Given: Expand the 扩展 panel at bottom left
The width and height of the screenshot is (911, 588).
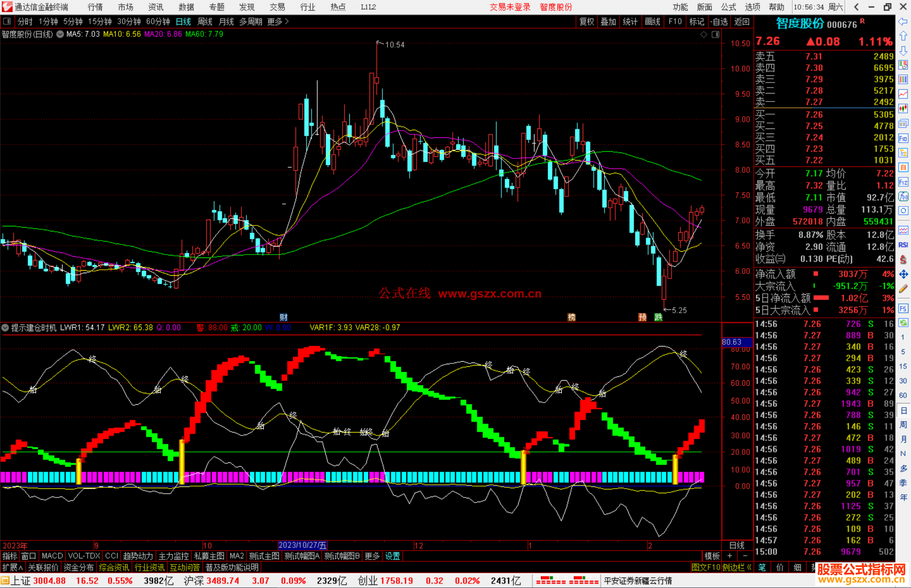Looking at the screenshot, I should 13,567.
